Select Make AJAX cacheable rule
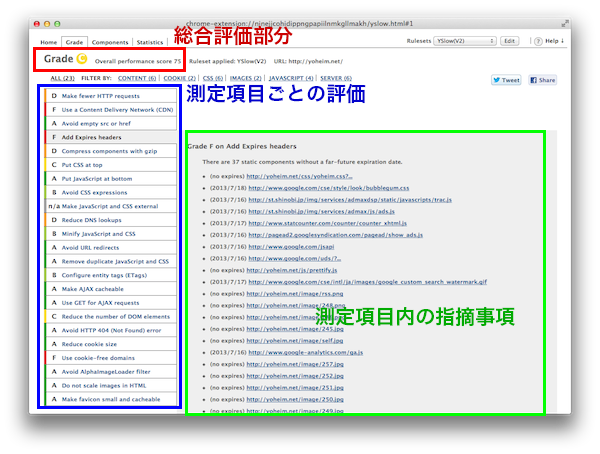600x454 pixels. click(111, 289)
